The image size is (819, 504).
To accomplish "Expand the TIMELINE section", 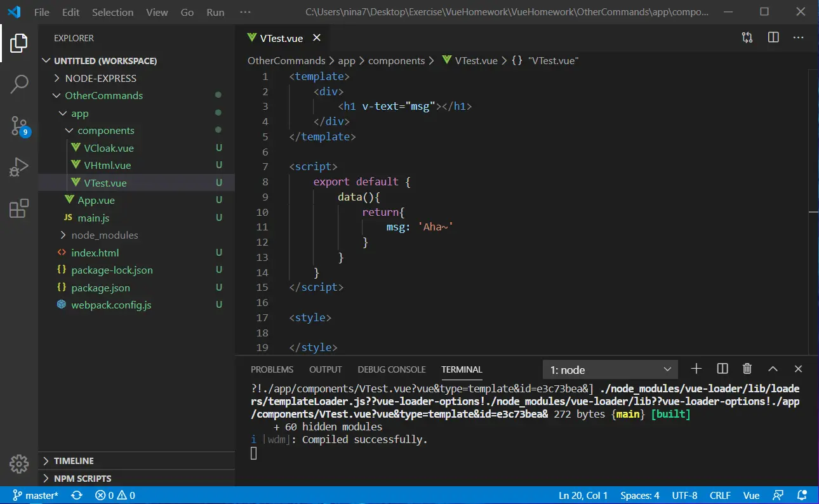I will click(74, 461).
